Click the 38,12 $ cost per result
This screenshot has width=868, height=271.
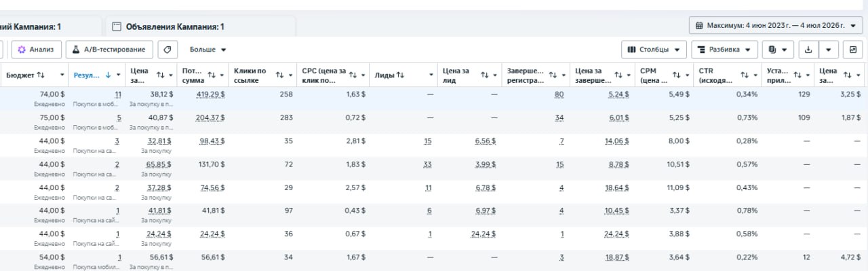tap(161, 94)
